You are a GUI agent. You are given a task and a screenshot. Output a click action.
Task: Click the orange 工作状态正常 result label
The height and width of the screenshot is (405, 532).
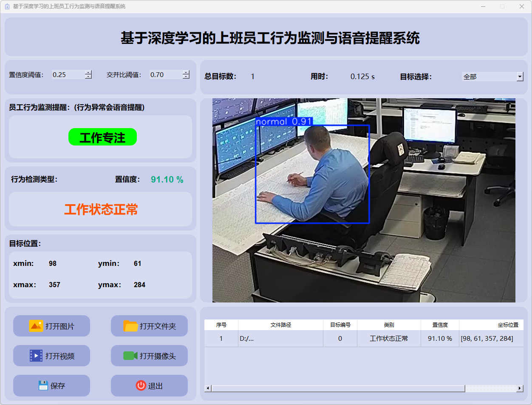click(x=101, y=209)
